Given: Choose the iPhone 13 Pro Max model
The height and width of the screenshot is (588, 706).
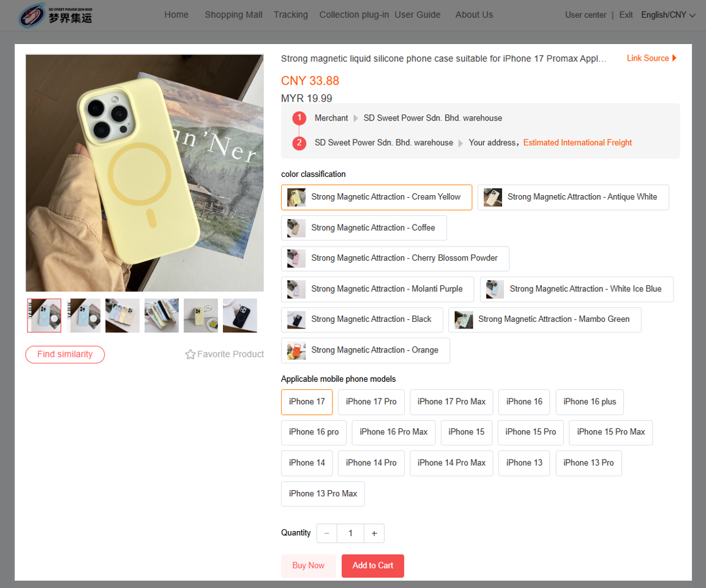Looking at the screenshot, I should click(x=323, y=494).
